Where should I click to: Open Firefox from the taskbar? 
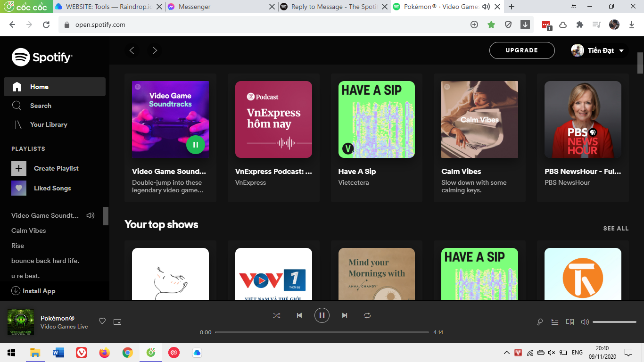pyautogui.click(x=105, y=352)
